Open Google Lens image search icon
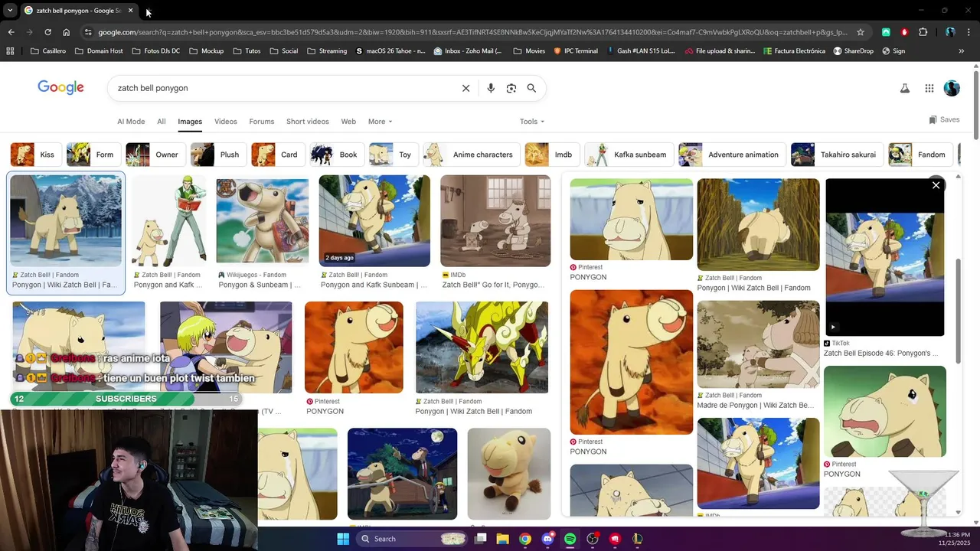This screenshot has width=980, height=551. (x=511, y=88)
